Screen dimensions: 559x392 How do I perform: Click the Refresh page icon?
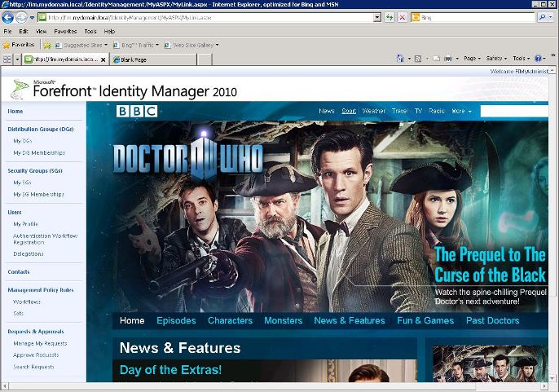tap(390, 17)
